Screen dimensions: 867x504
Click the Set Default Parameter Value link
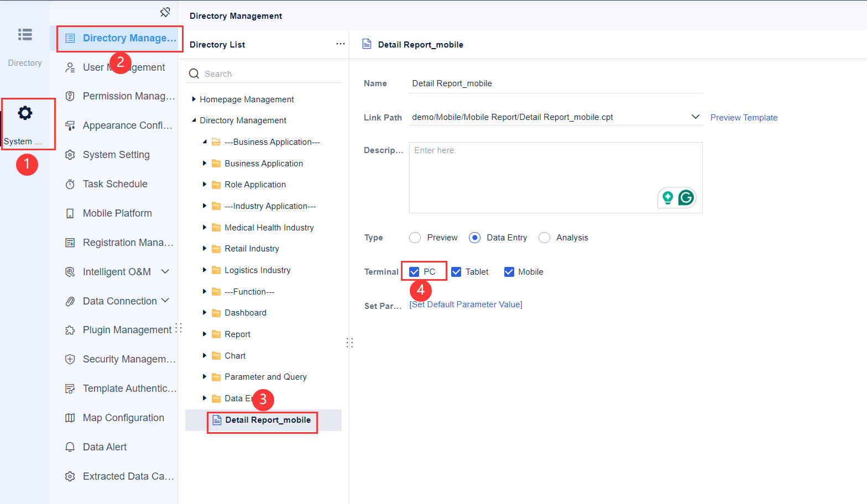click(x=466, y=305)
